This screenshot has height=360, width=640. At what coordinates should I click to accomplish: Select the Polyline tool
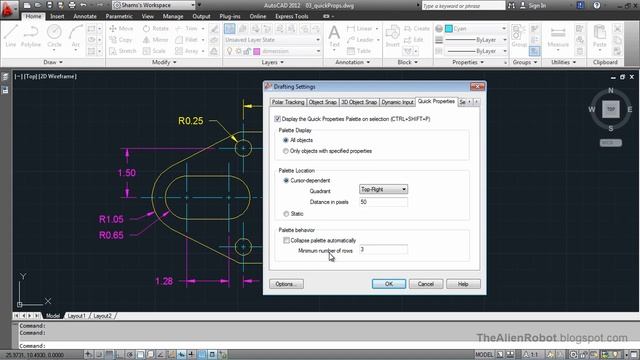(31, 36)
